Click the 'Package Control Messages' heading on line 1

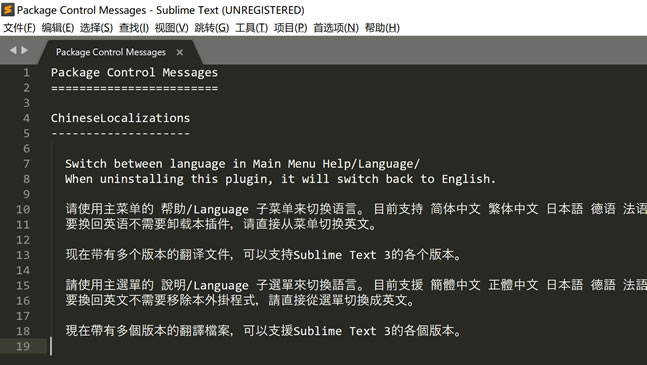point(134,73)
